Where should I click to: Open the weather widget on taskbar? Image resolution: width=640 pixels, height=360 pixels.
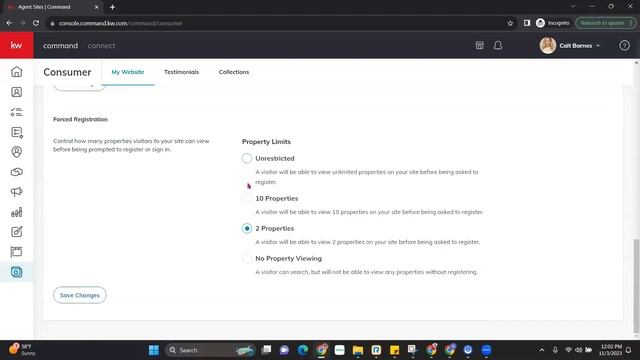[22, 350]
